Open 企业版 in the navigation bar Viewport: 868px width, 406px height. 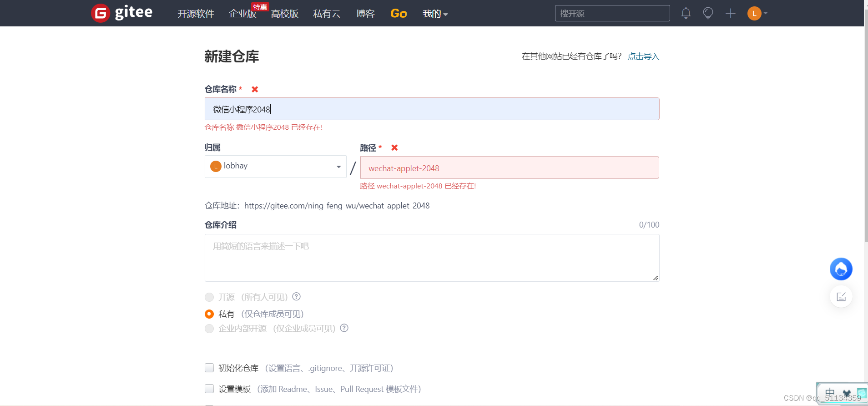(x=242, y=14)
